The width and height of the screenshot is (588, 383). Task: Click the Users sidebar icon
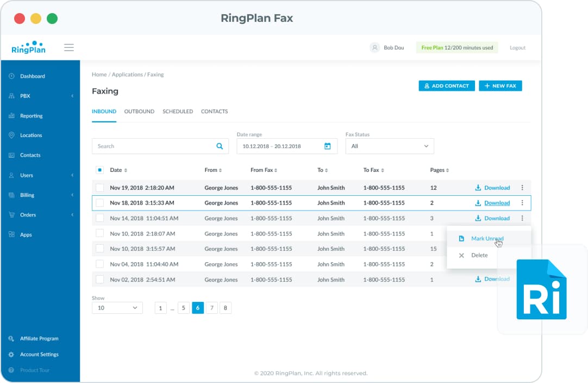11,175
